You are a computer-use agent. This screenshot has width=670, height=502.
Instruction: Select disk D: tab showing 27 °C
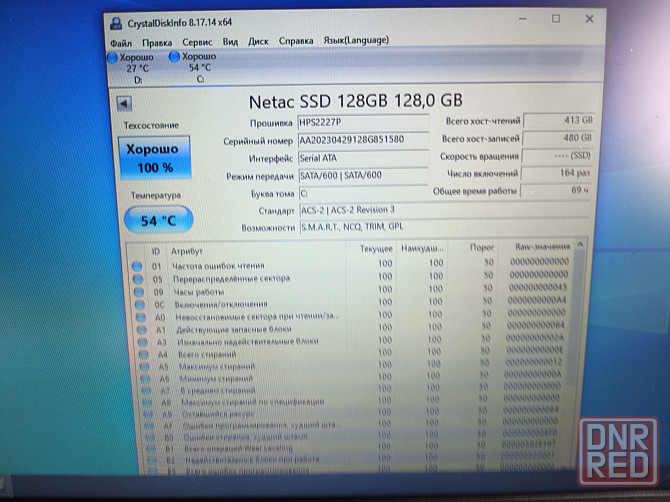133,68
